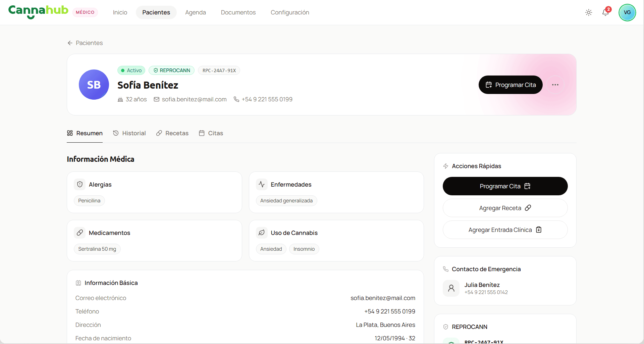Select Pacientes in the top navigation
This screenshot has width=644, height=344.
point(156,12)
